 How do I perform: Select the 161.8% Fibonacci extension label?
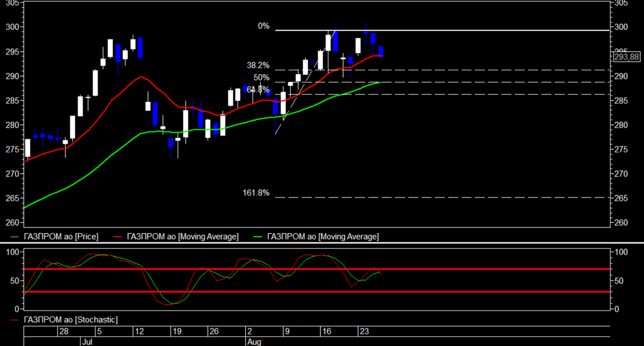256,193
